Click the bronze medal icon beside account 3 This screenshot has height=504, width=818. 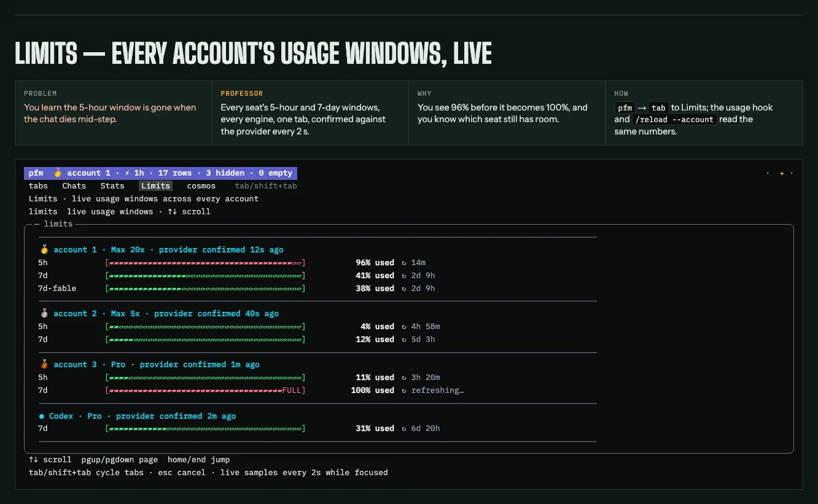pos(44,365)
